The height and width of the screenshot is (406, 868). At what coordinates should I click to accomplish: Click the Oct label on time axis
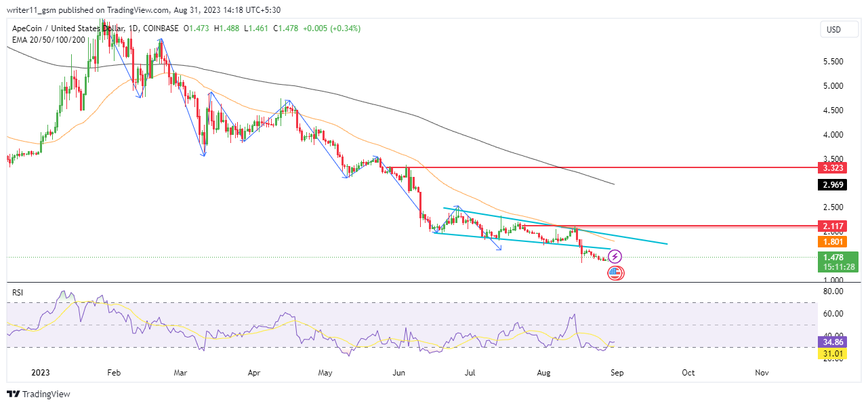pyautogui.click(x=688, y=373)
